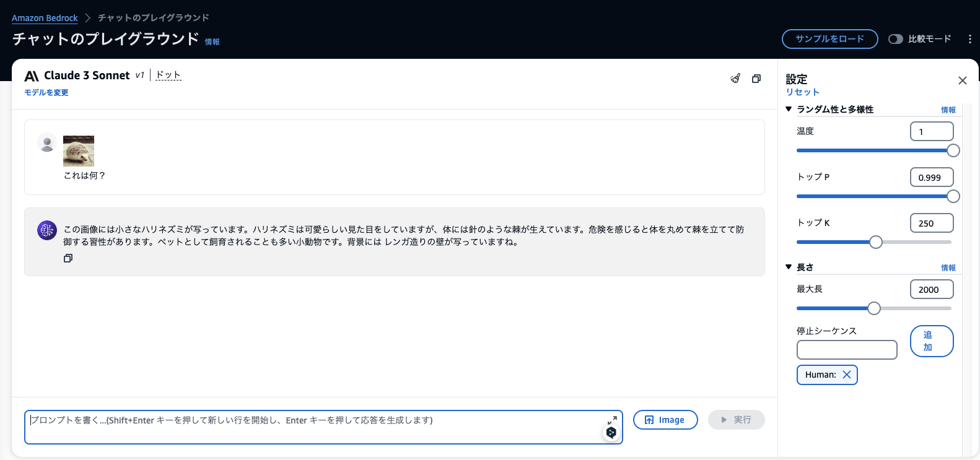Click the トップ K value field showing 250

coord(932,223)
